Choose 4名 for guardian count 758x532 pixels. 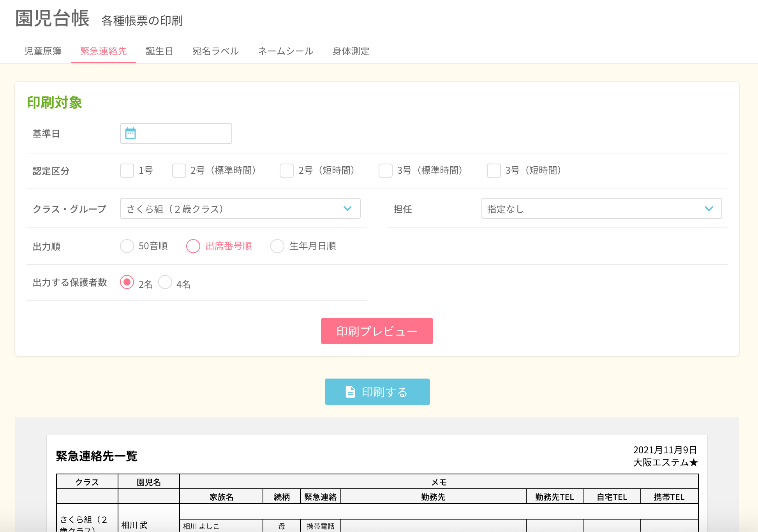165,282
